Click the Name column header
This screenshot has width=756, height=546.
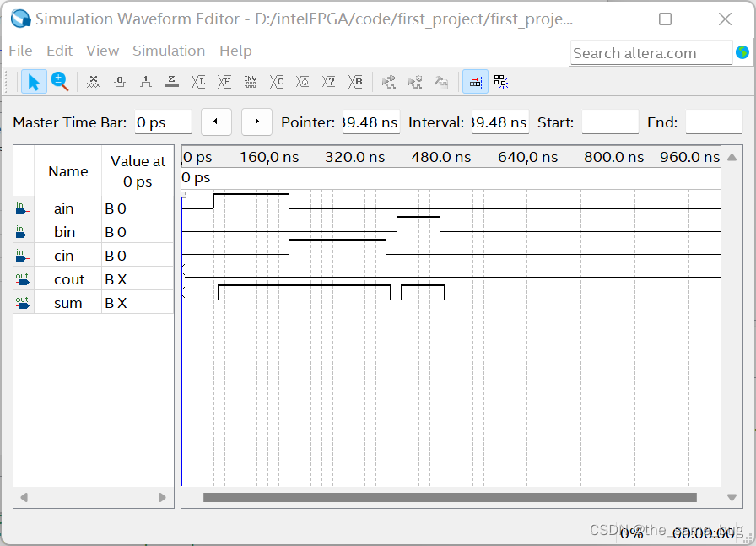tap(68, 171)
